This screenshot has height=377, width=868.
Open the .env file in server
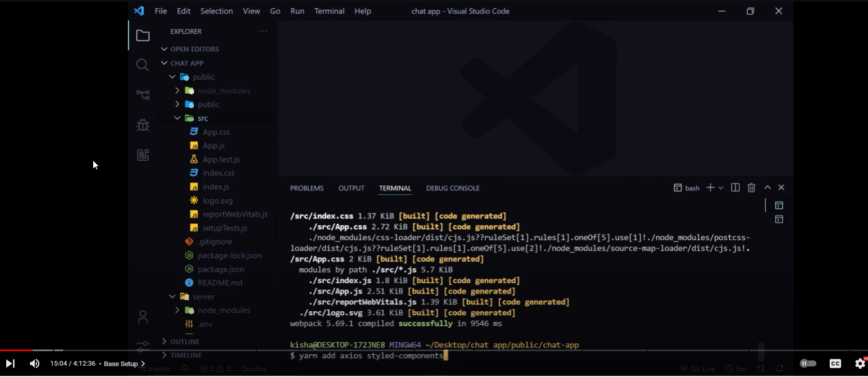pyautogui.click(x=205, y=324)
